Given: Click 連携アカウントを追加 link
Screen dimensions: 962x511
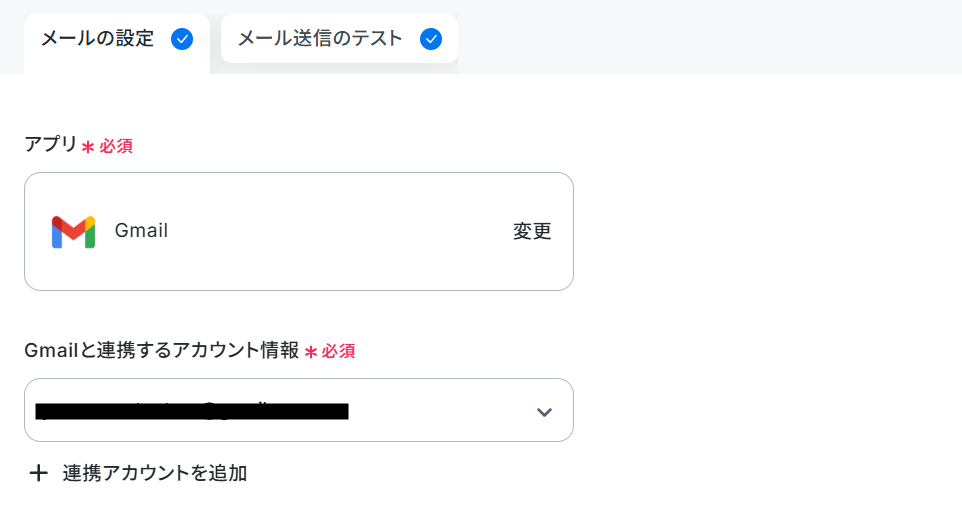Looking at the screenshot, I should [x=155, y=473].
